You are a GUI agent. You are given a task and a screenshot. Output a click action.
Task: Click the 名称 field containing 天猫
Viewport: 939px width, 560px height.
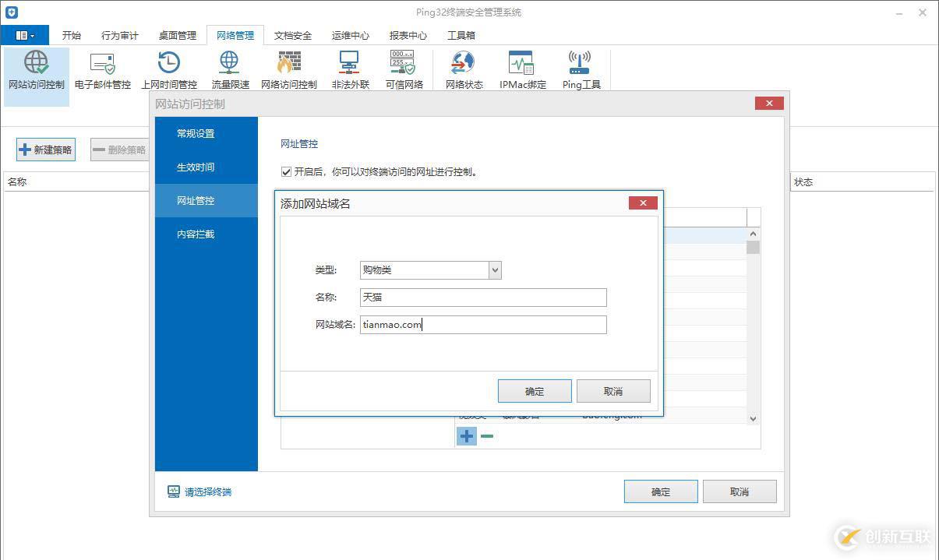pyautogui.click(x=483, y=297)
